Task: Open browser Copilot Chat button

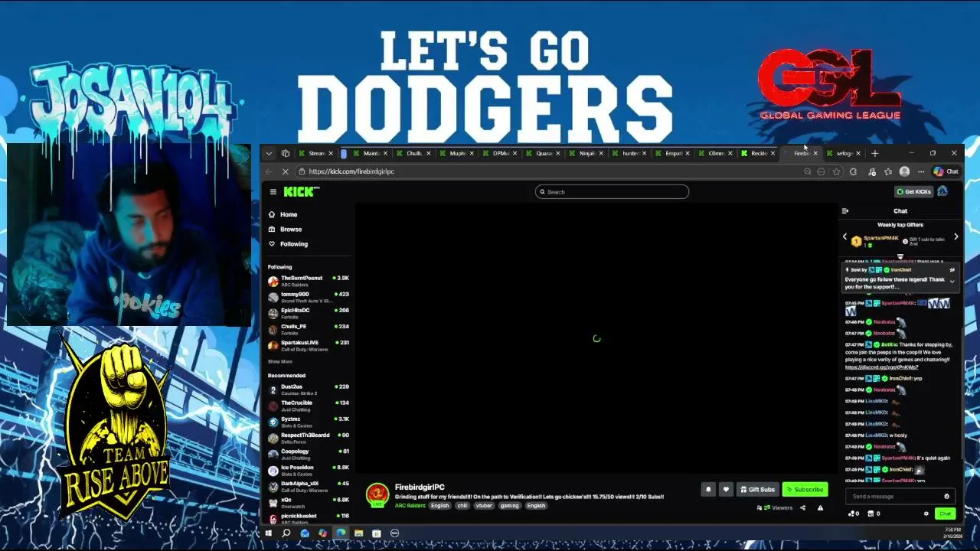Action: 946,171
